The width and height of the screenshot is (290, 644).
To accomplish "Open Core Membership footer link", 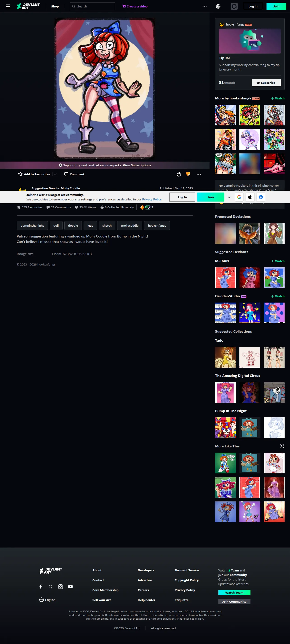I will pyautogui.click(x=105, y=590).
